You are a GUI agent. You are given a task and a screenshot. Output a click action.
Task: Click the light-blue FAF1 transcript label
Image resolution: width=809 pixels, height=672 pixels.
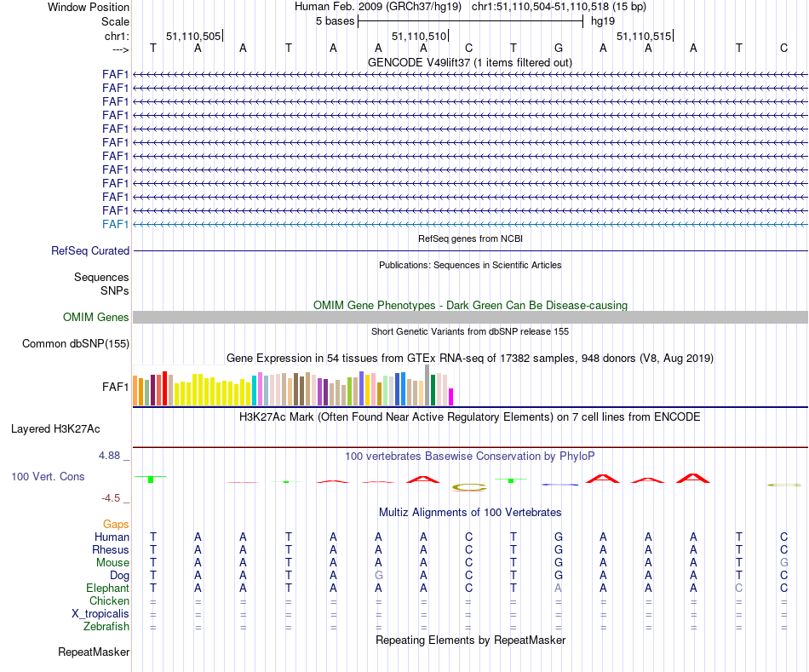point(115,224)
